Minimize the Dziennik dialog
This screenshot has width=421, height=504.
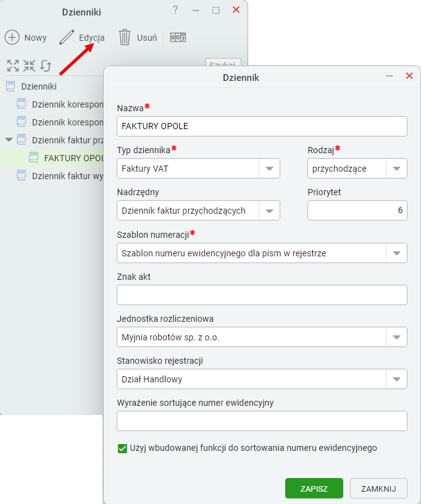(389, 76)
